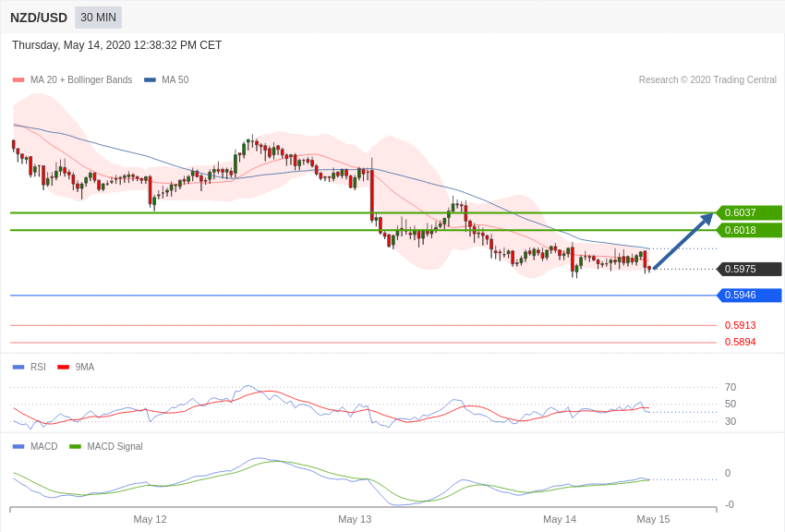Click the 'MA 50' legend label
The width and height of the screenshot is (785, 532).
click(175, 79)
